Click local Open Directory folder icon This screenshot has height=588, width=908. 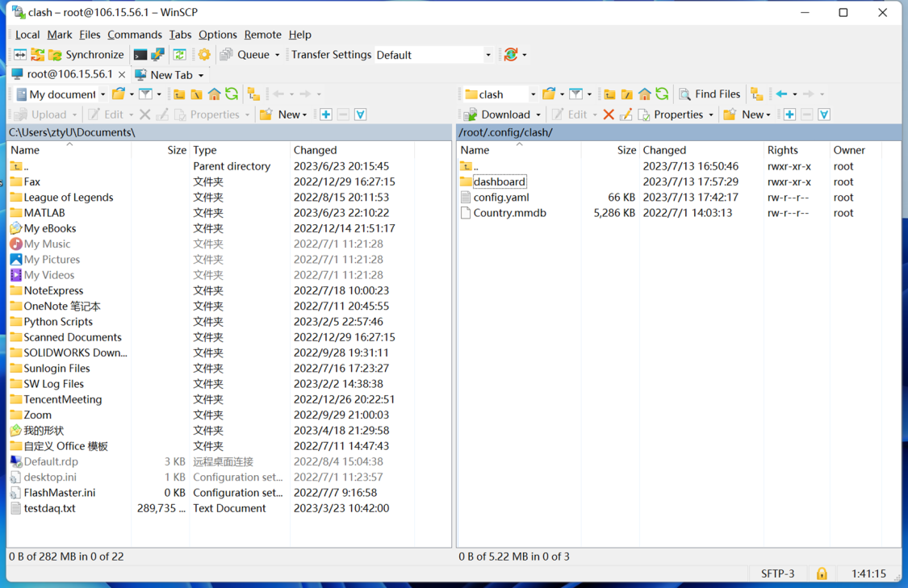click(119, 94)
